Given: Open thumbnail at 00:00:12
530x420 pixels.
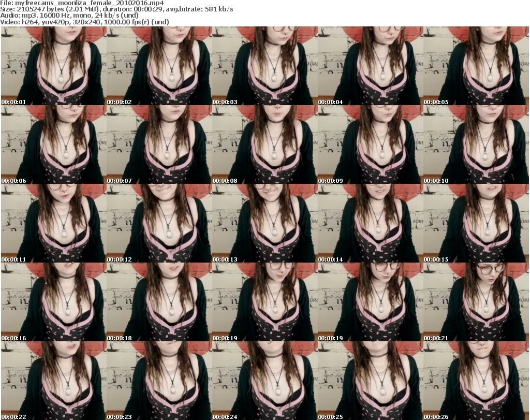Looking at the screenshot, I should (x=159, y=224).
